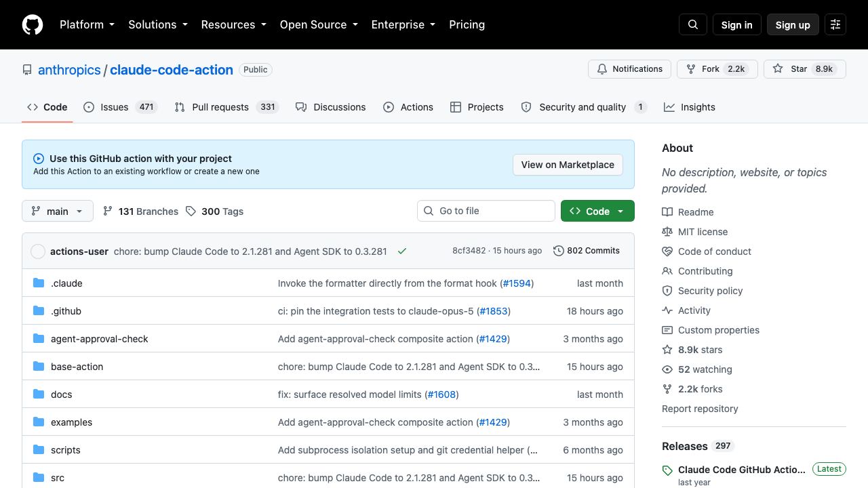Click the Activity pulse icon
Viewport: 868px width, 488px height.
click(667, 310)
